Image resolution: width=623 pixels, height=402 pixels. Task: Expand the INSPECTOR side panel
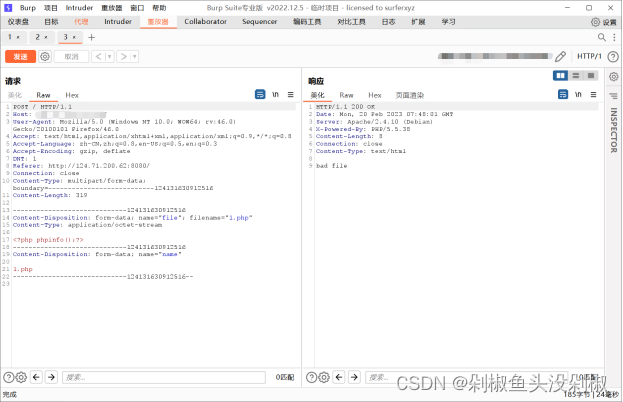click(x=613, y=130)
